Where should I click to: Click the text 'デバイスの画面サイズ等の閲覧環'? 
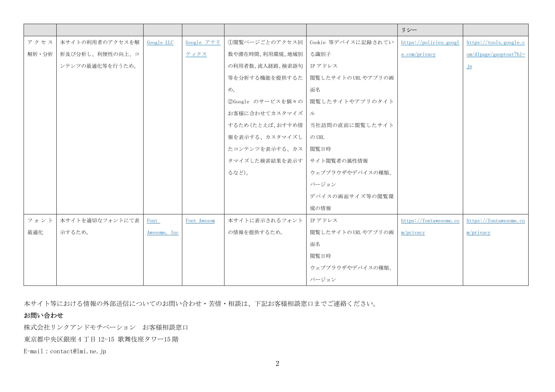[x=352, y=196]
